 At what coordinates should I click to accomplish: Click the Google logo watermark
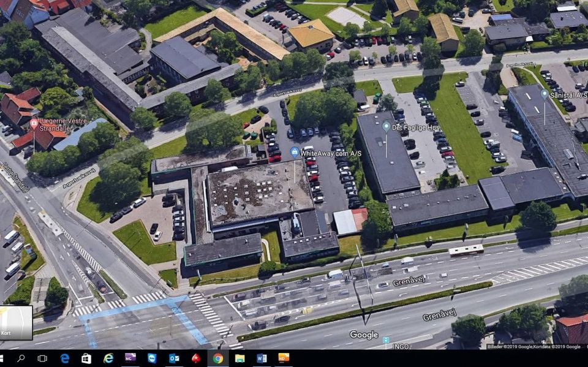click(x=363, y=335)
